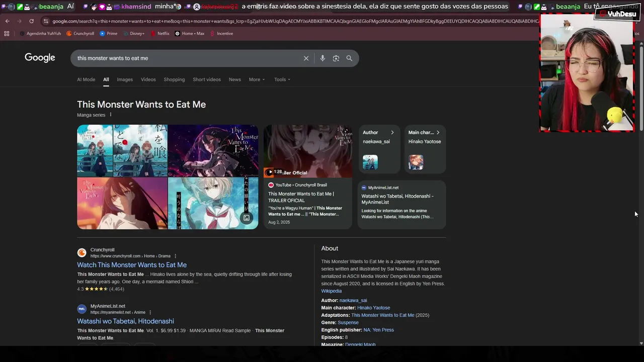Open the apps grid in the bookmarks bar
Image resolution: width=644 pixels, height=362 pixels.
7,34
